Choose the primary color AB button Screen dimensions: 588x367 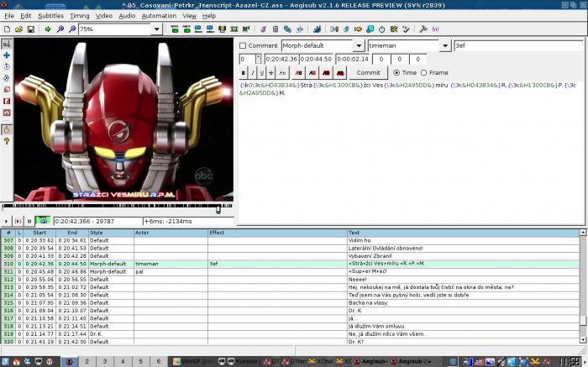click(x=298, y=73)
